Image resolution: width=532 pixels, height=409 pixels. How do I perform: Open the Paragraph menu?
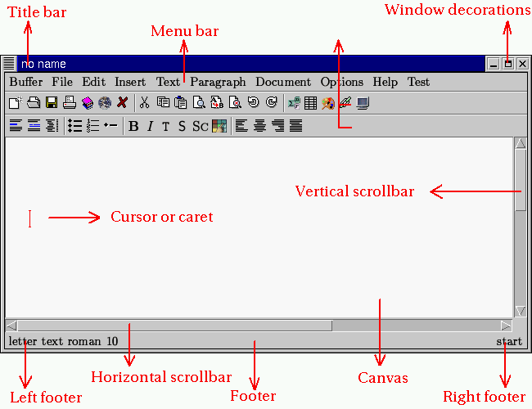click(218, 82)
